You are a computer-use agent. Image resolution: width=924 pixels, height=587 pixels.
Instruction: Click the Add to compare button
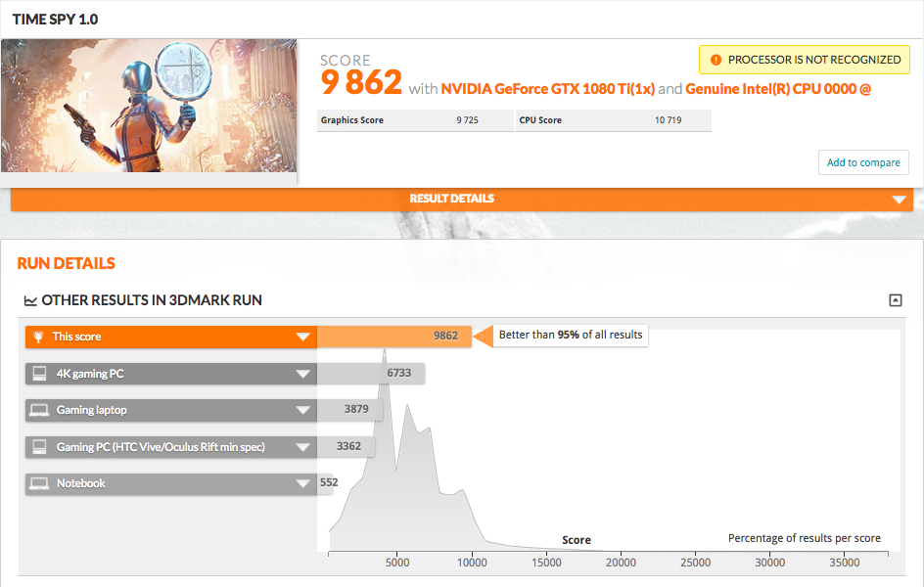click(863, 162)
